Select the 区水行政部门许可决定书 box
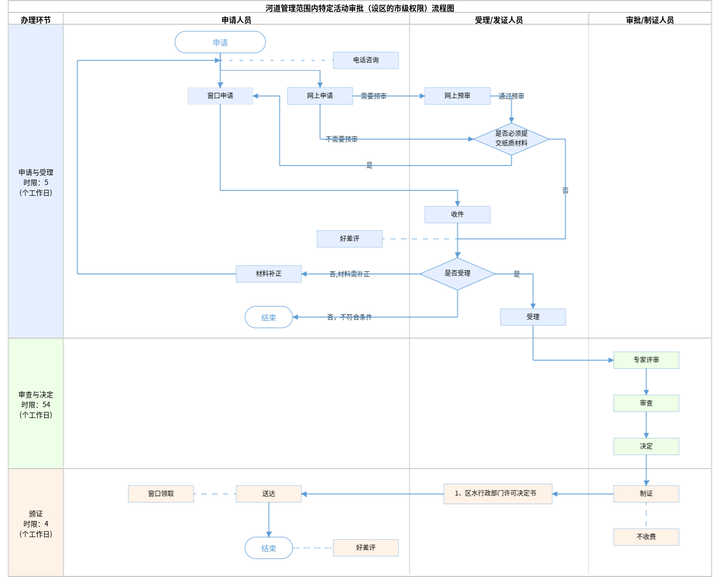This screenshot has height=577, width=728. point(498,493)
